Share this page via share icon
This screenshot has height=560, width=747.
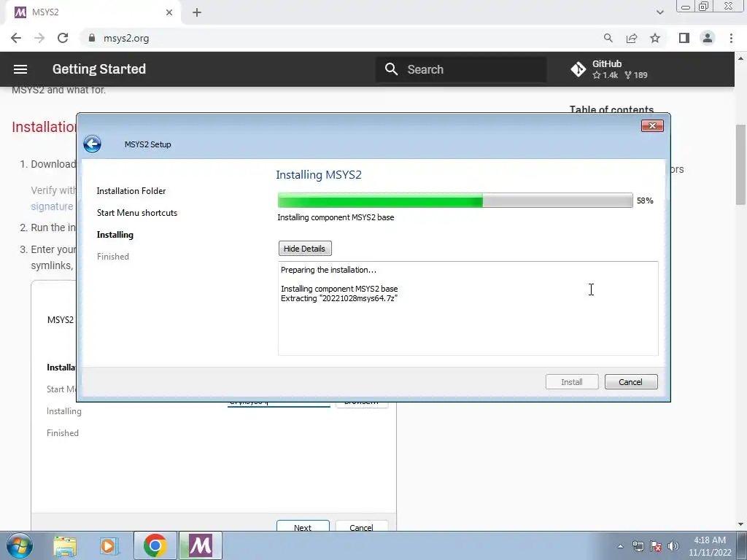pyautogui.click(x=632, y=38)
